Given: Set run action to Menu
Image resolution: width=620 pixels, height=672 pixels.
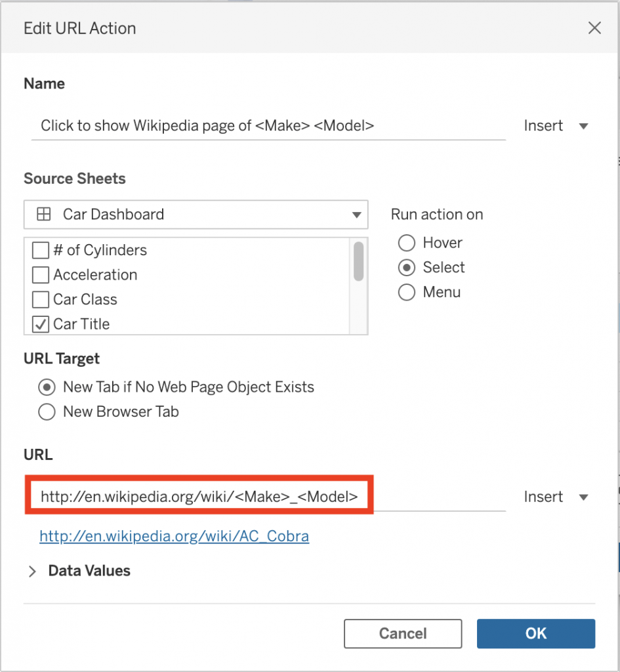Looking at the screenshot, I should click(407, 293).
